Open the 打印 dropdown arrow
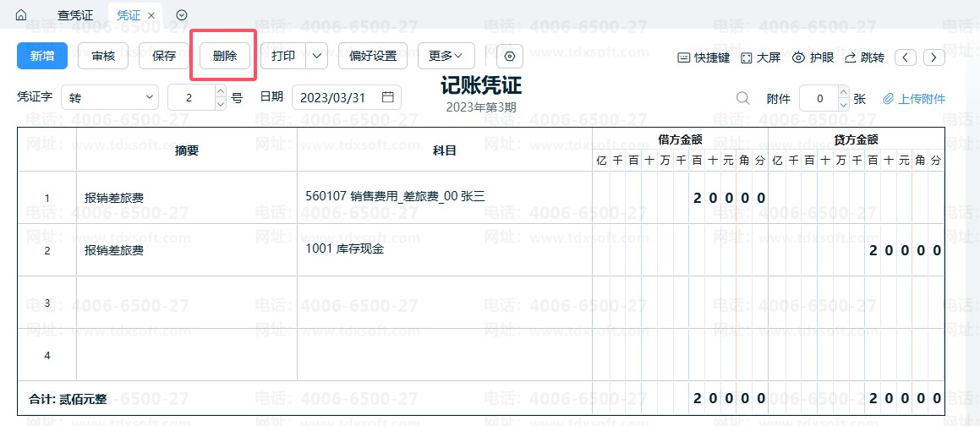 pos(317,57)
